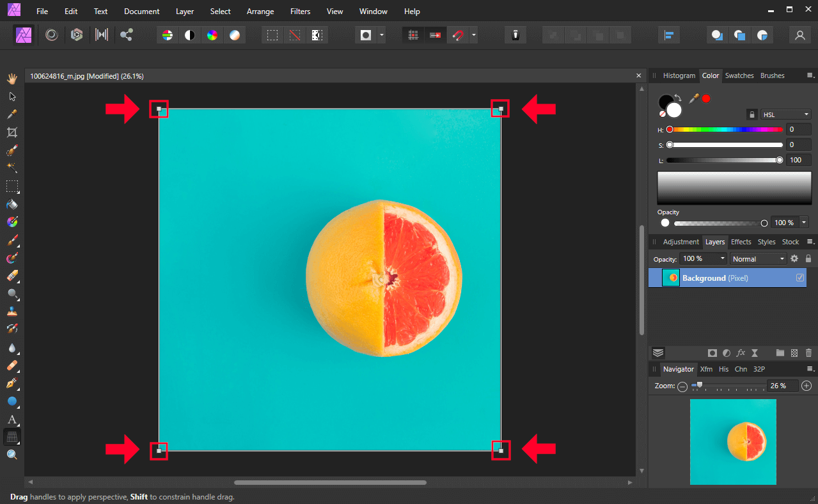Click the Hue slider in Color panel
The image size is (818, 504).
724,129
